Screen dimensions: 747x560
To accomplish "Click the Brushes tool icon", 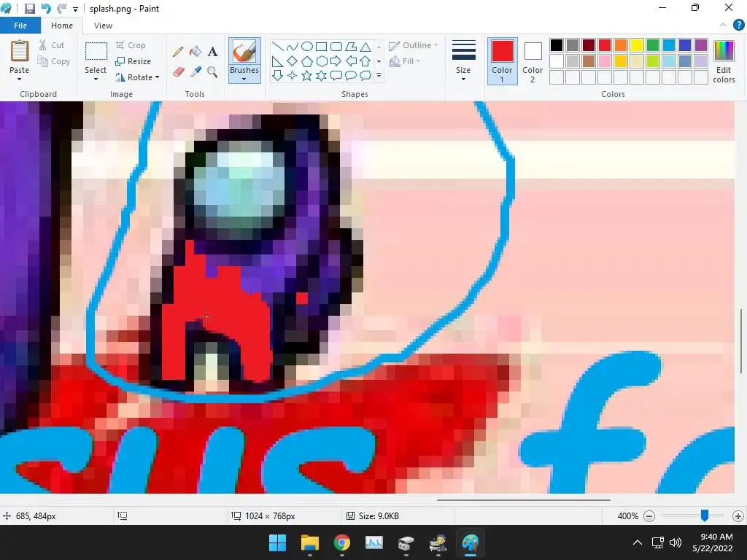I will pyautogui.click(x=244, y=52).
